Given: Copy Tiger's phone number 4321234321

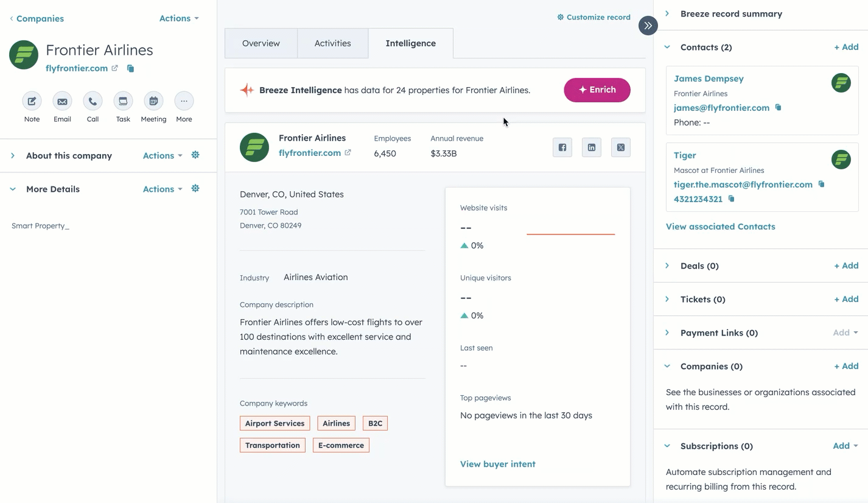Looking at the screenshot, I should pyautogui.click(x=731, y=199).
